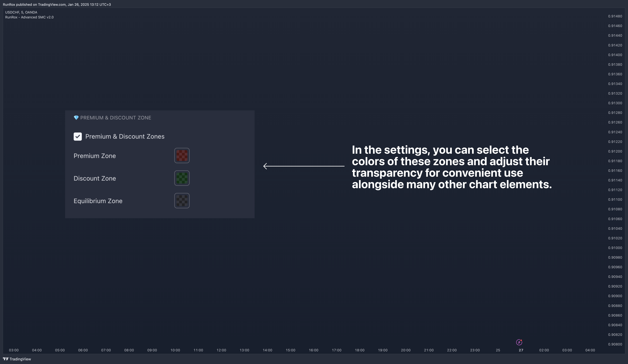Screen dimensions: 628x364
Task: Click the TradingView logo icon
Action: click(5, 359)
